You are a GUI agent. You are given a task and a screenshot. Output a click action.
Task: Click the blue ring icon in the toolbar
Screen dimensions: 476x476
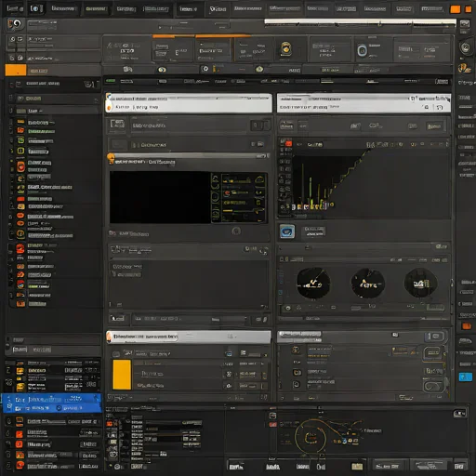tap(362, 50)
